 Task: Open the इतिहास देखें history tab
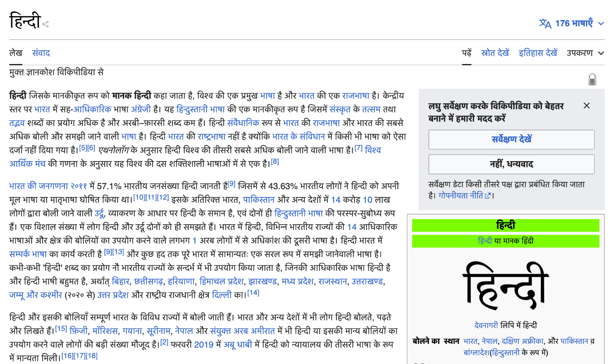pos(538,53)
